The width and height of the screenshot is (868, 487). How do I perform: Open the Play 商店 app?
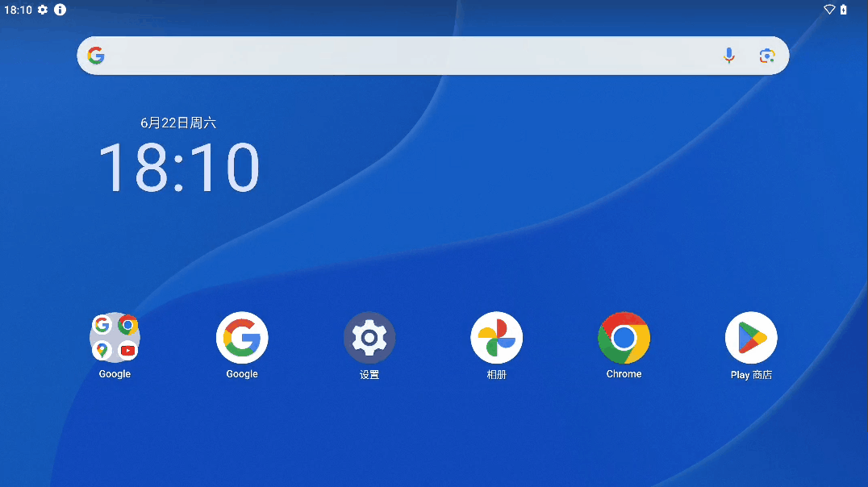(751, 338)
